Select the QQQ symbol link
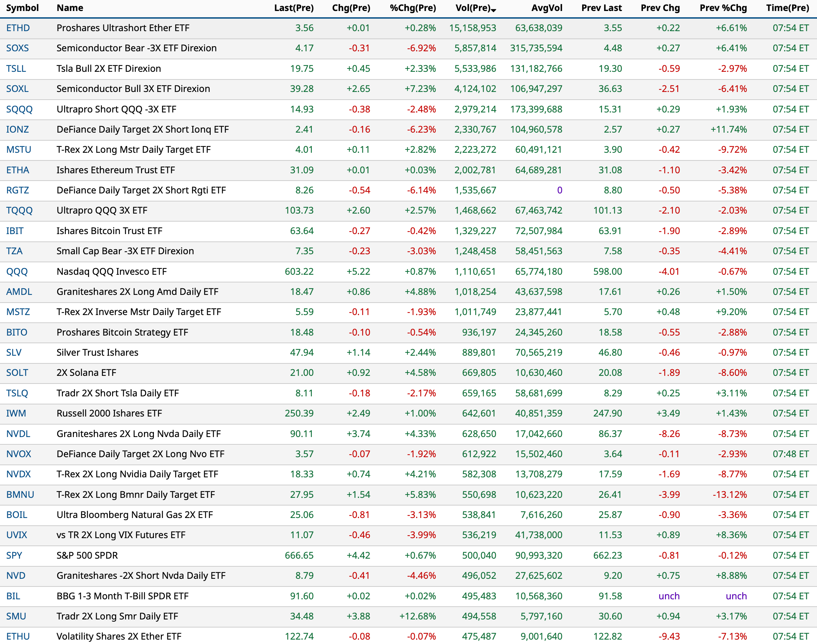Screen dimensions: 817x644 [16, 271]
